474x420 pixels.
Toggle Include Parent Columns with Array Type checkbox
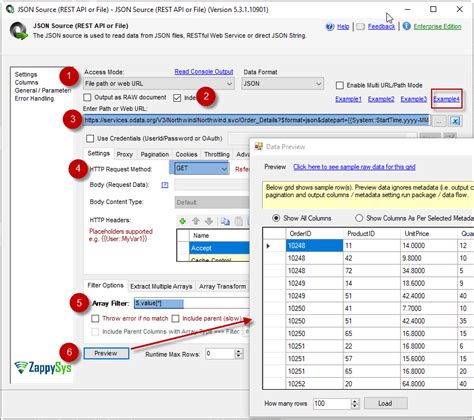tap(95, 332)
